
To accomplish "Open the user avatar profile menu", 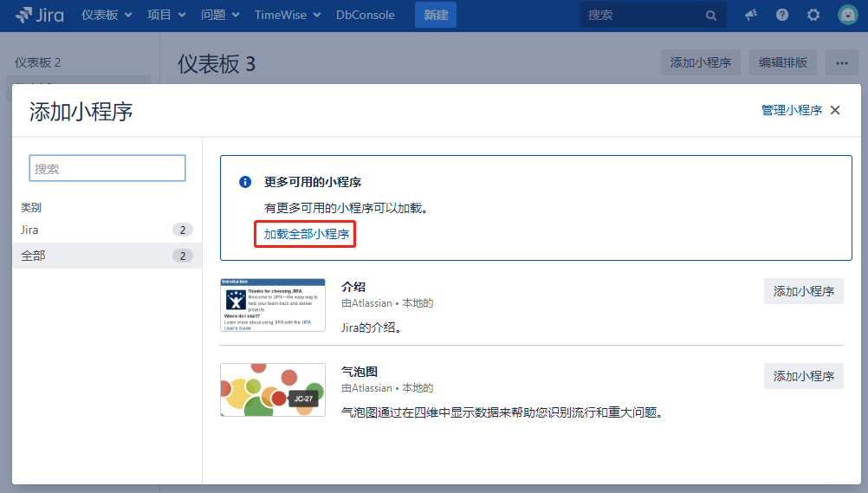I will [847, 15].
